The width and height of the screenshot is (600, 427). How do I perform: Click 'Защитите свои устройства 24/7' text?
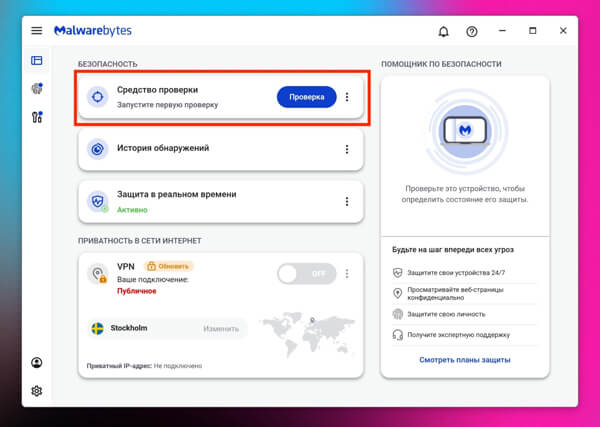coord(456,273)
